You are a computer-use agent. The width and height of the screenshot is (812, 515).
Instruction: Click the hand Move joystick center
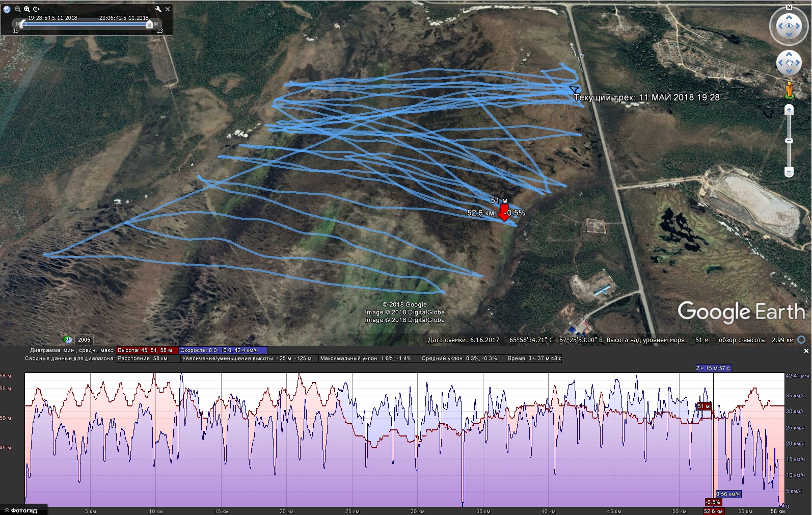(x=789, y=63)
